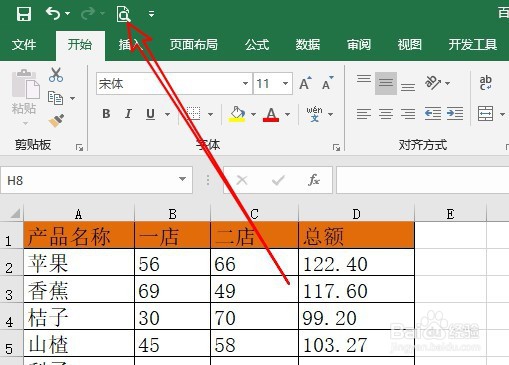Image resolution: width=509 pixels, height=365 pixels.
Task: Click the Decrease Font Size icon
Action: coord(327,83)
